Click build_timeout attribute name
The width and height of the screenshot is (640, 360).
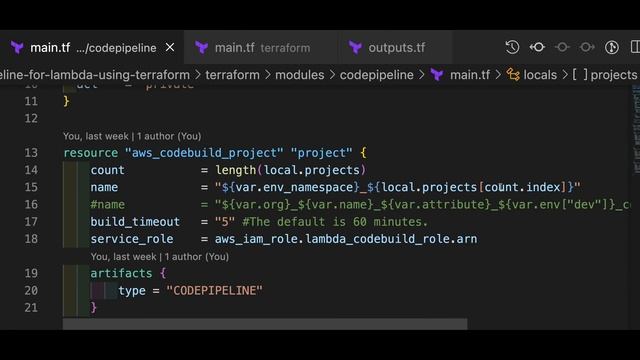pyautogui.click(x=135, y=222)
